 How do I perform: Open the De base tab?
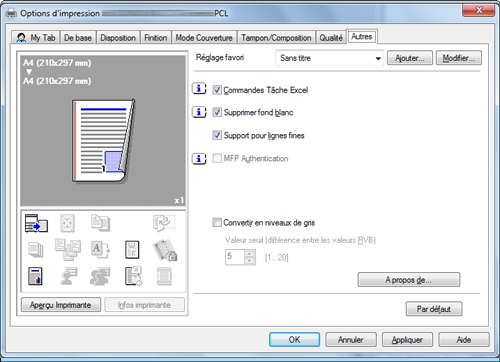coord(78,38)
